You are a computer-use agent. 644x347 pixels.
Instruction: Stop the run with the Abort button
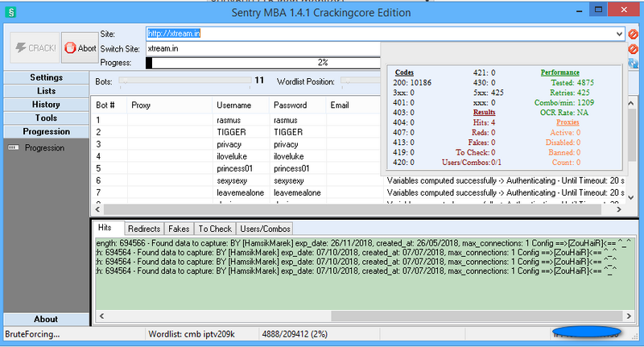(80, 48)
